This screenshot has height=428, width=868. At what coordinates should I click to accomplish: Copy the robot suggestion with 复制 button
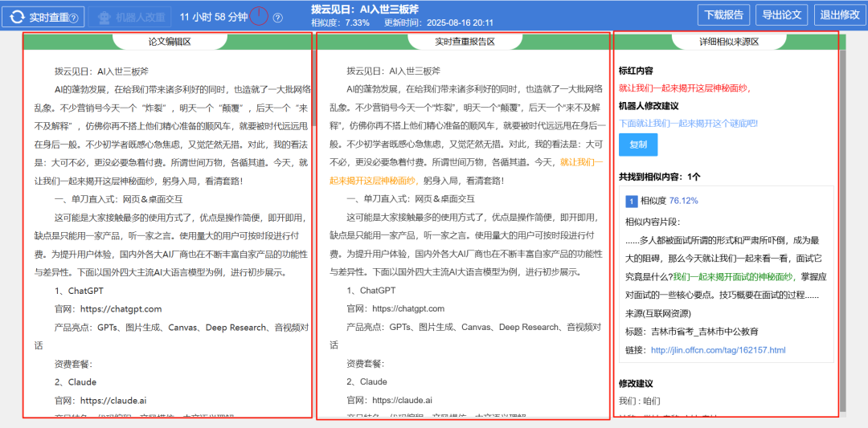click(x=638, y=145)
